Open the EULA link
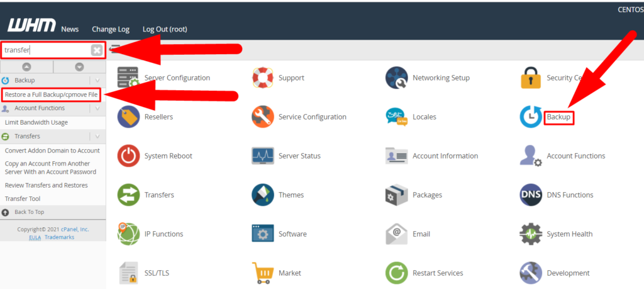The image size is (644, 289). (x=35, y=237)
